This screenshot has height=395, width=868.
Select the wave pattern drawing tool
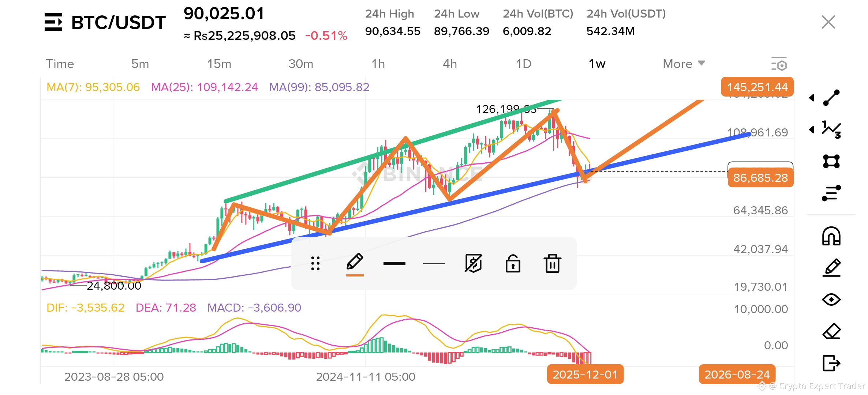click(831, 129)
